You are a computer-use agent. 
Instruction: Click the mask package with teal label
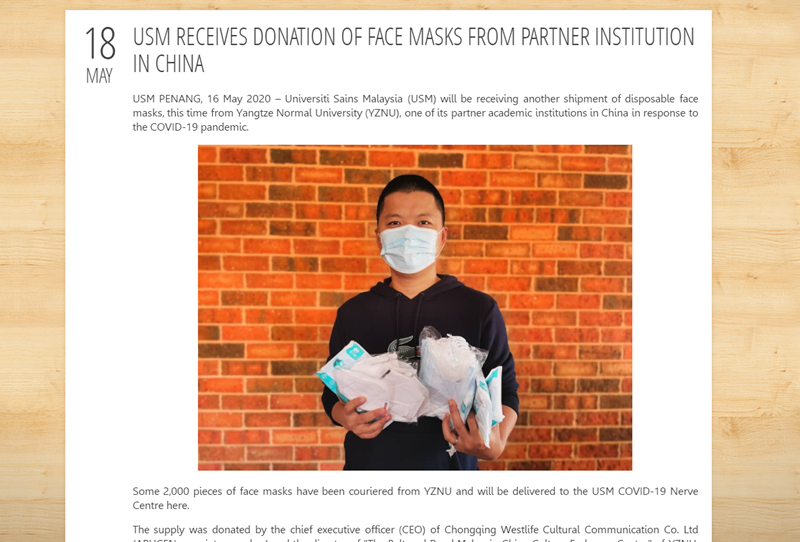coord(341,367)
